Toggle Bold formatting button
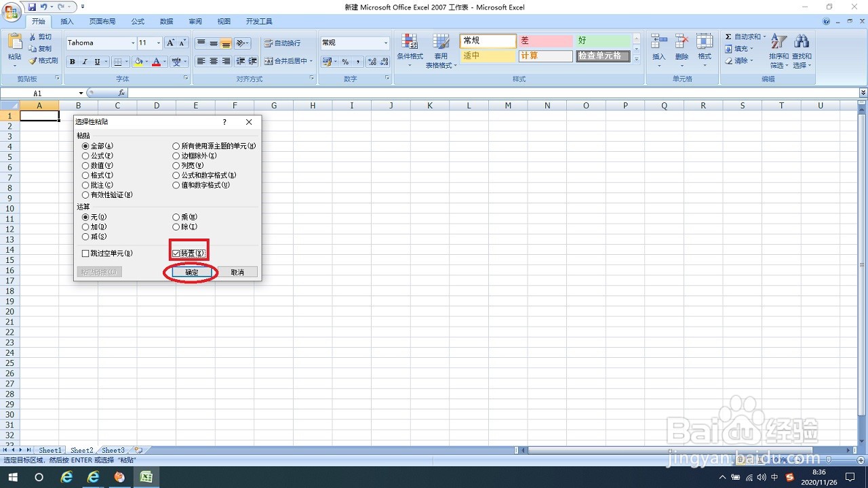Image resolution: width=868 pixels, height=488 pixels. 73,62
